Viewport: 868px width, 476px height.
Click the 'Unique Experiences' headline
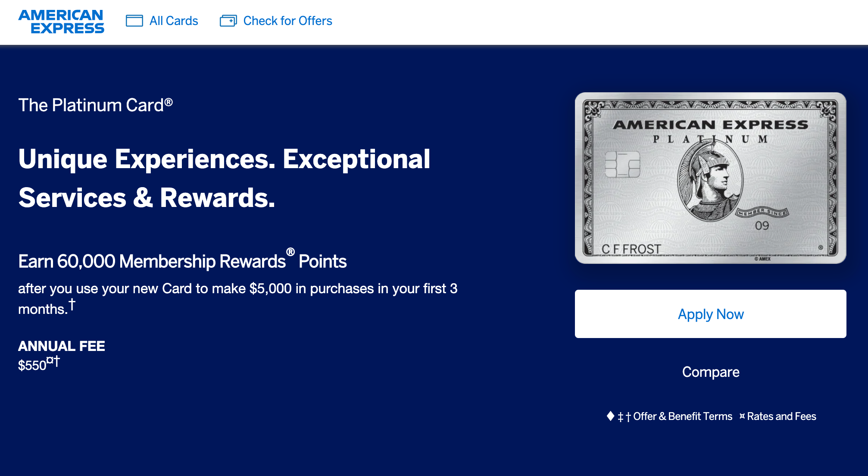tap(224, 178)
